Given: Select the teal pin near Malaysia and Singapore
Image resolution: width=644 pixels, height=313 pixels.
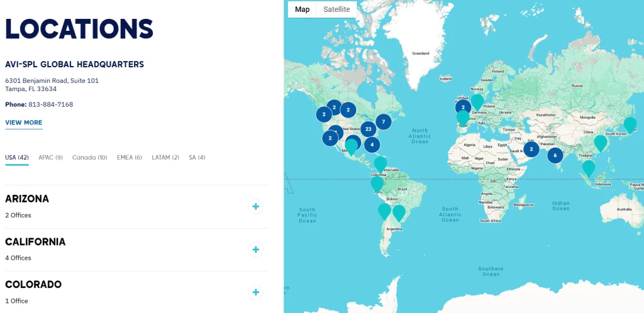Looking at the screenshot, I should tap(589, 168).
